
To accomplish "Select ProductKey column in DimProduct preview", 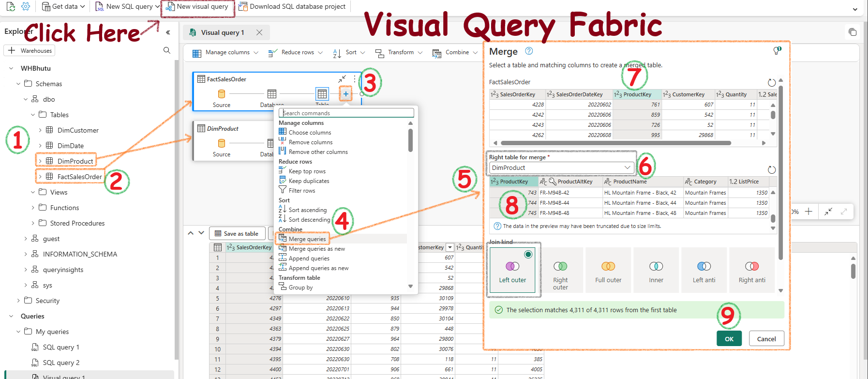I will click(x=513, y=182).
